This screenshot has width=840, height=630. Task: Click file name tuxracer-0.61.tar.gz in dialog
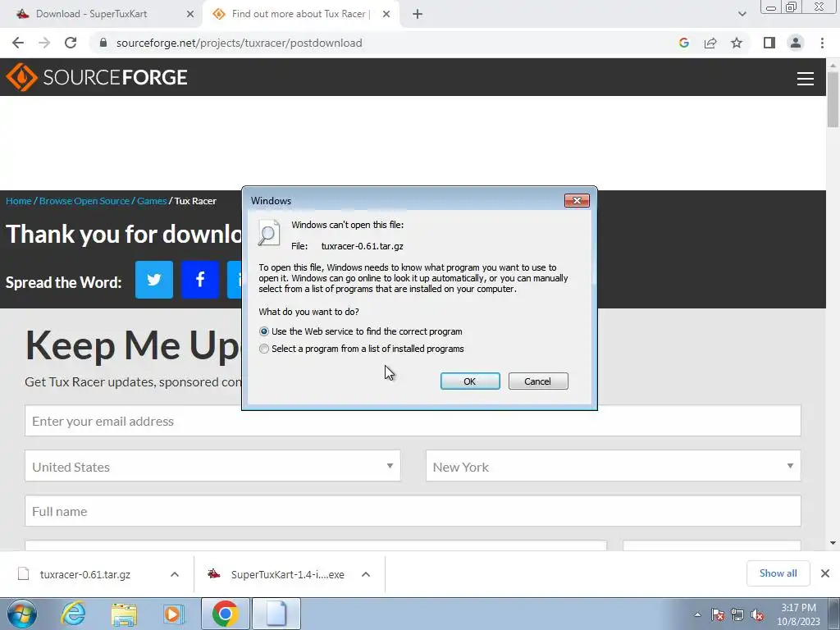click(x=362, y=246)
